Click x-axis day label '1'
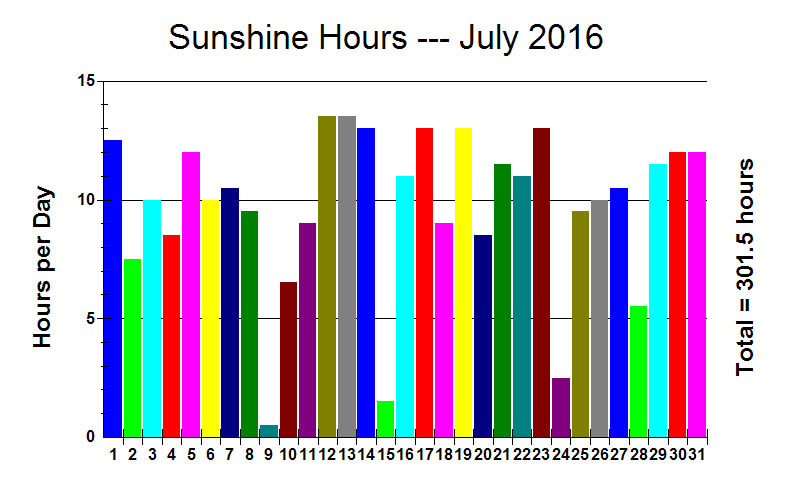This screenshot has width=792, height=491. (113, 455)
